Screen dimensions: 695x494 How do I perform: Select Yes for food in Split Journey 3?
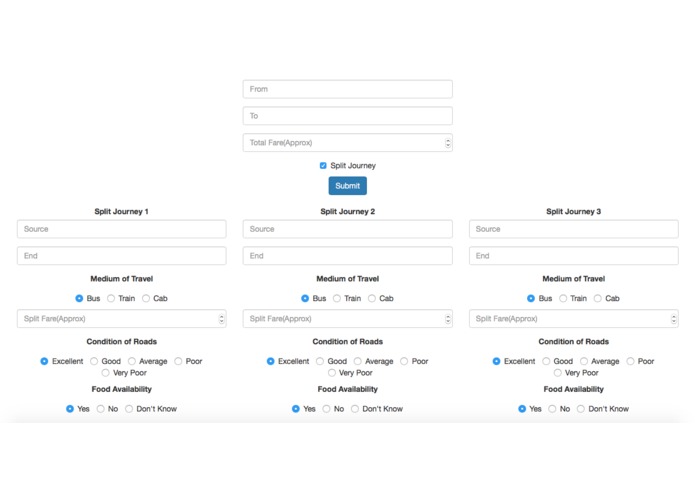(x=522, y=409)
